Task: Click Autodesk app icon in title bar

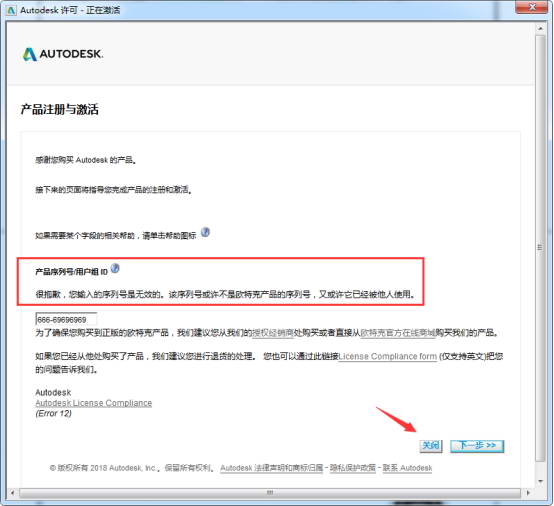Action: 11,10
